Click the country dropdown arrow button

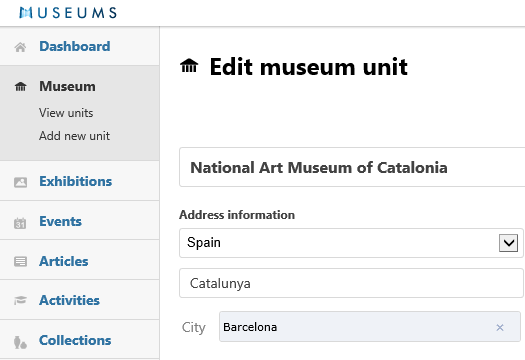coord(508,243)
